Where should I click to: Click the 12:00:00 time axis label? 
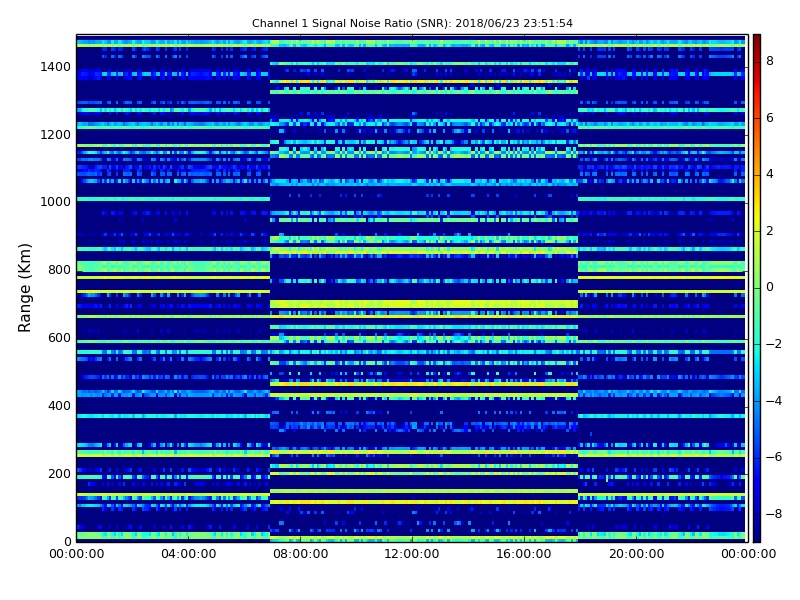coord(412,554)
